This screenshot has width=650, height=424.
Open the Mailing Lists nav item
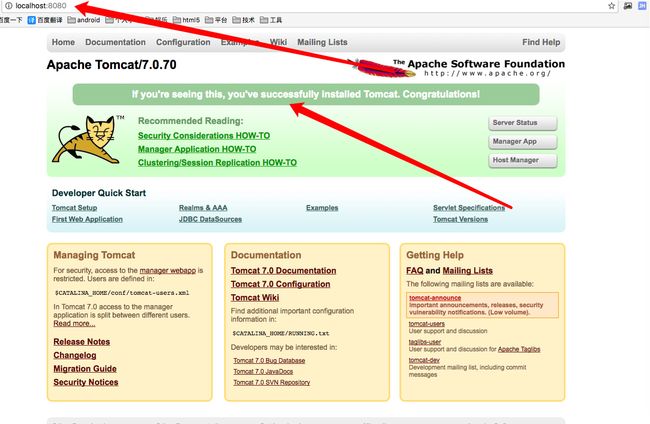pyautogui.click(x=322, y=42)
